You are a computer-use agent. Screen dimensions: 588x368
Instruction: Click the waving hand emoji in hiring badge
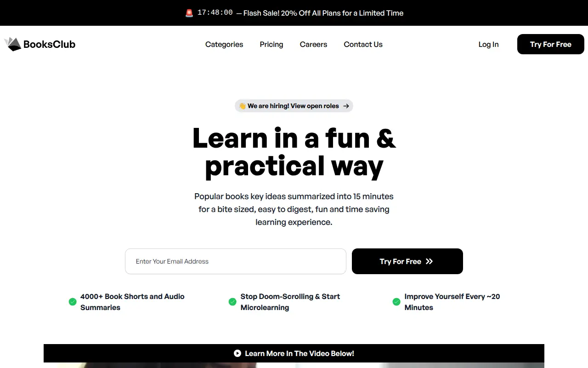[242, 106]
